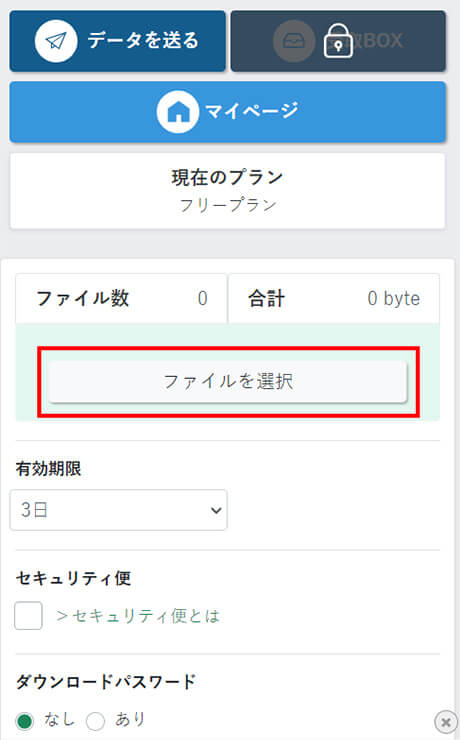Click ファイルを選択 to choose files
Screen dimensions: 460x740
pyautogui.click(x=228, y=382)
